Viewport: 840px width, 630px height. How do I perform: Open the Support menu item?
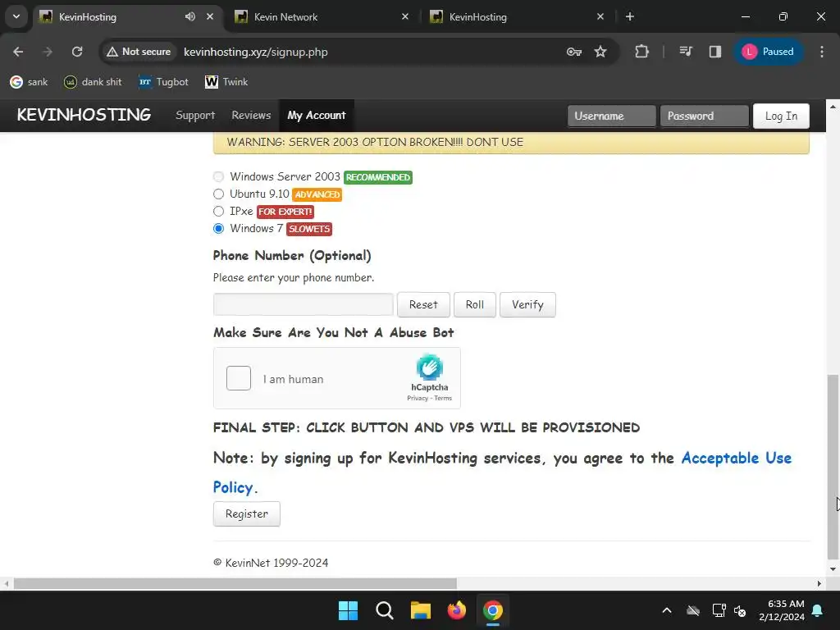195,115
